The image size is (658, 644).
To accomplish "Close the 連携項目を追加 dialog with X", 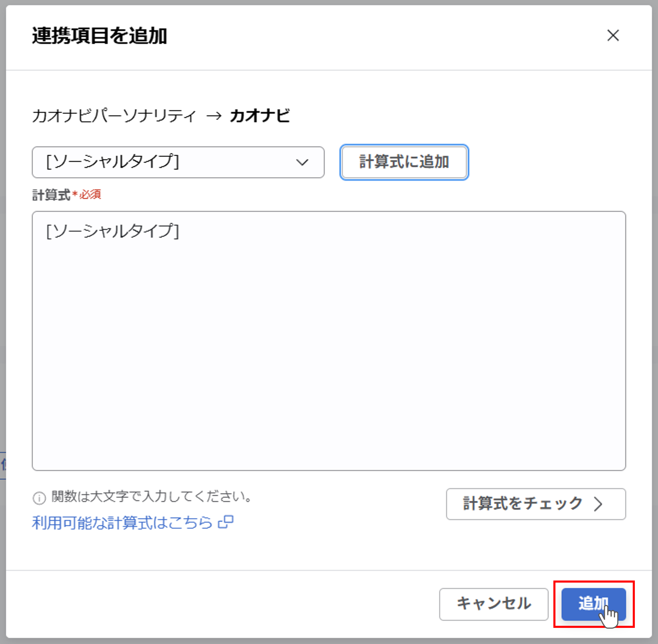I will (613, 35).
